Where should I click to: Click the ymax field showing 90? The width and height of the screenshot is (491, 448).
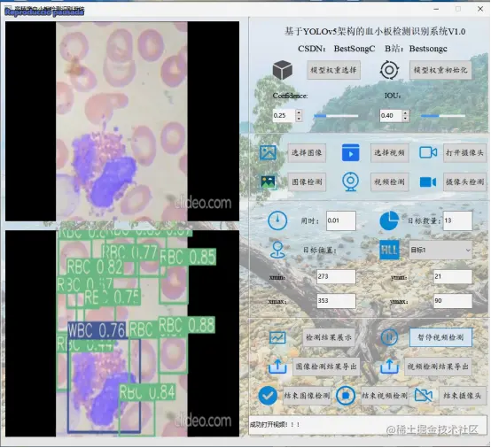click(453, 301)
